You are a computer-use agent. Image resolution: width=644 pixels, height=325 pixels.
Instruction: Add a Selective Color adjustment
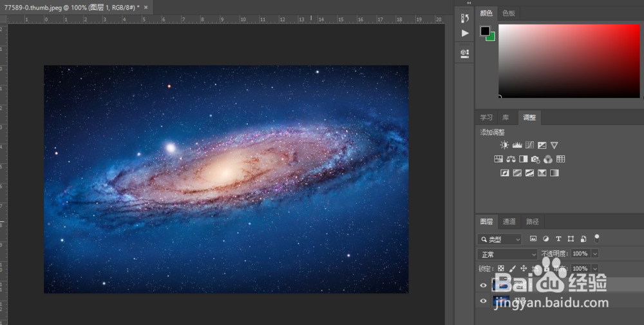pos(542,173)
